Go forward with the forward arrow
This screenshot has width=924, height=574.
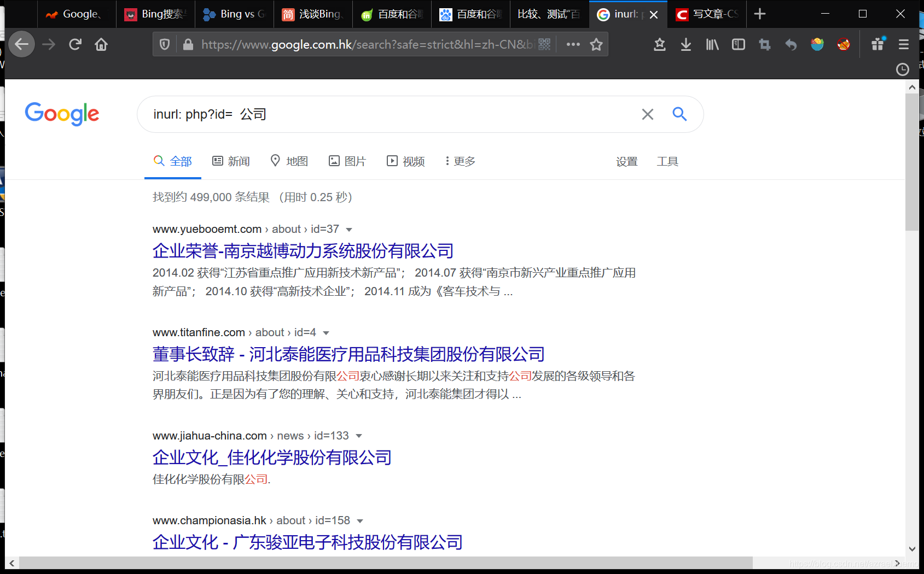pos(49,44)
